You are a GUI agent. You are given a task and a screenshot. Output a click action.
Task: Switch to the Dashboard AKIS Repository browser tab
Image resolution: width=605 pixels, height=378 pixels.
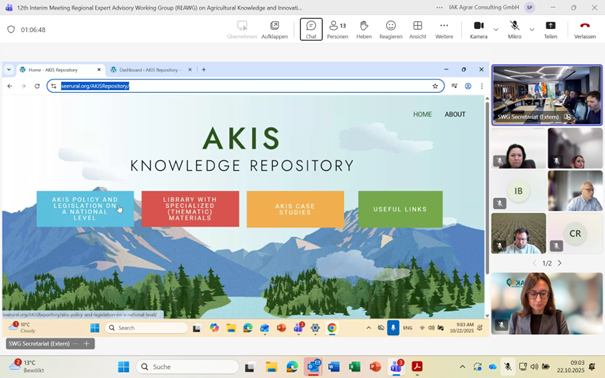click(150, 70)
